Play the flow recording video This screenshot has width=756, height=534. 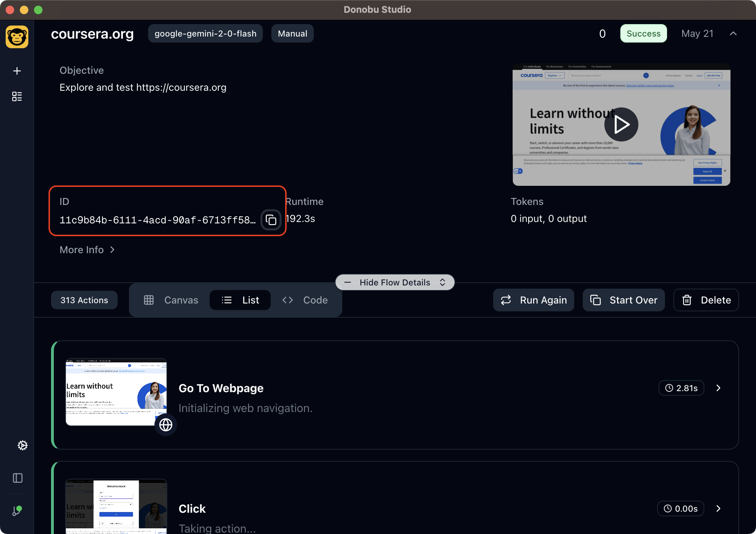621,124
